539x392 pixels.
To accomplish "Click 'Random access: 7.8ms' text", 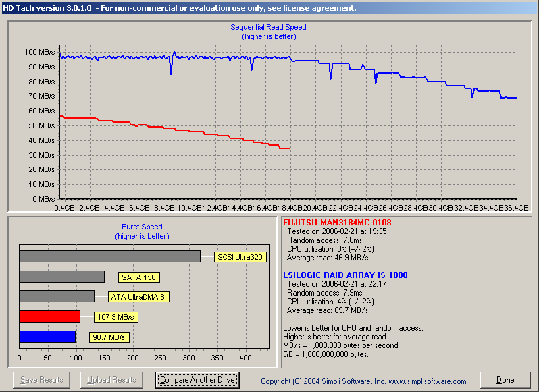I will coord(324,240).
